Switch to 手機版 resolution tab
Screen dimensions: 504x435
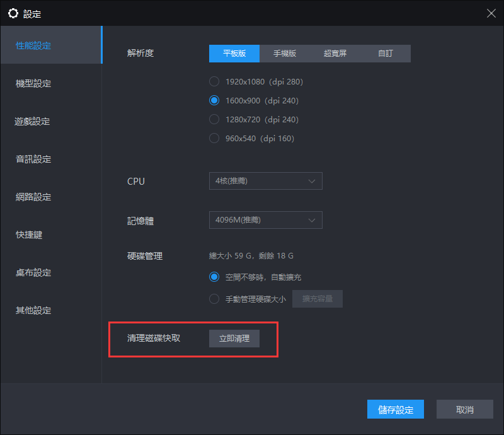(x=285, y=54)
